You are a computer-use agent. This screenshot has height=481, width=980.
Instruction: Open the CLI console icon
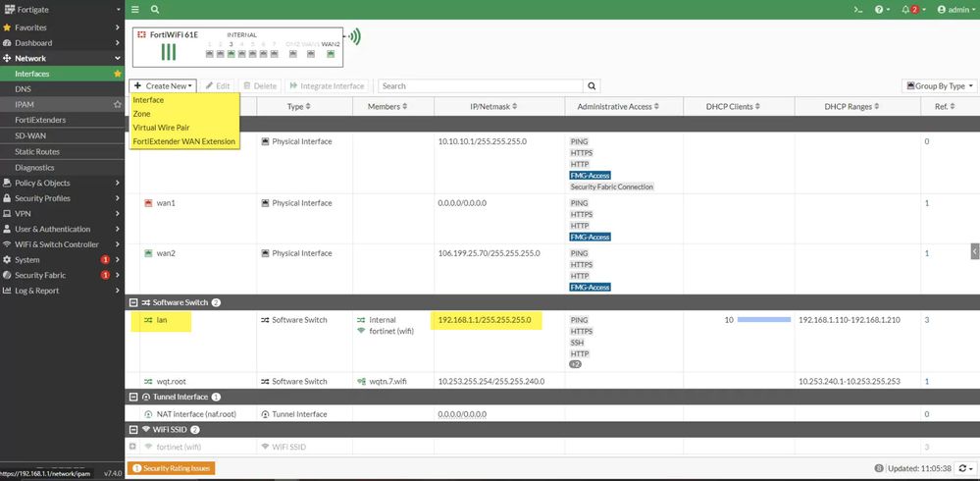tap(858, 10)
